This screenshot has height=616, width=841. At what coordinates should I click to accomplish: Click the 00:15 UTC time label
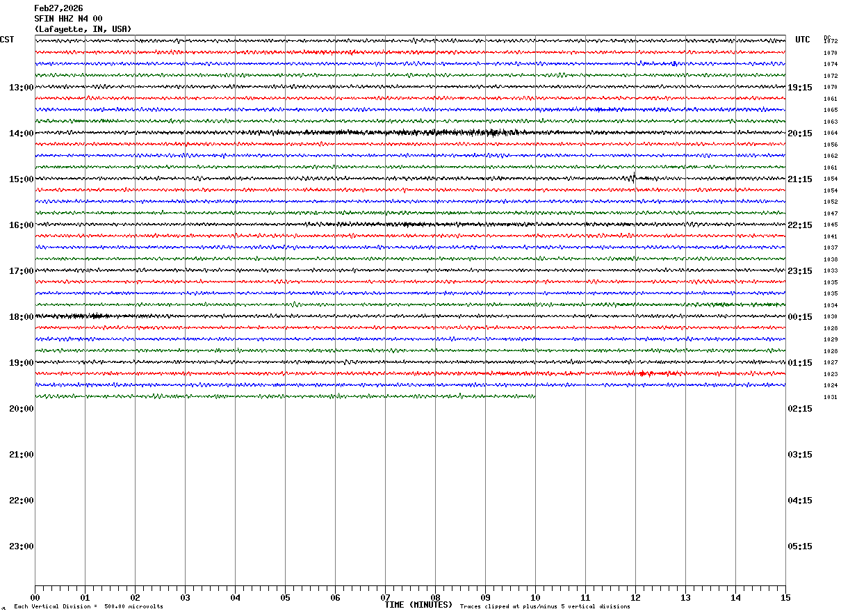[x=800, y=317]
